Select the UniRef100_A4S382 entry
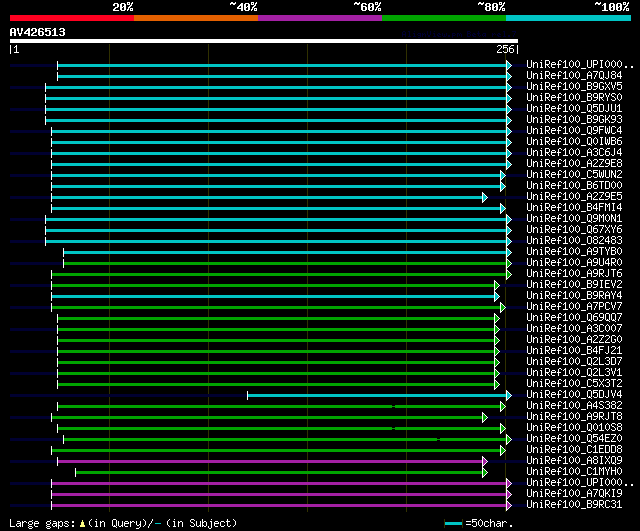 (574, 406)
